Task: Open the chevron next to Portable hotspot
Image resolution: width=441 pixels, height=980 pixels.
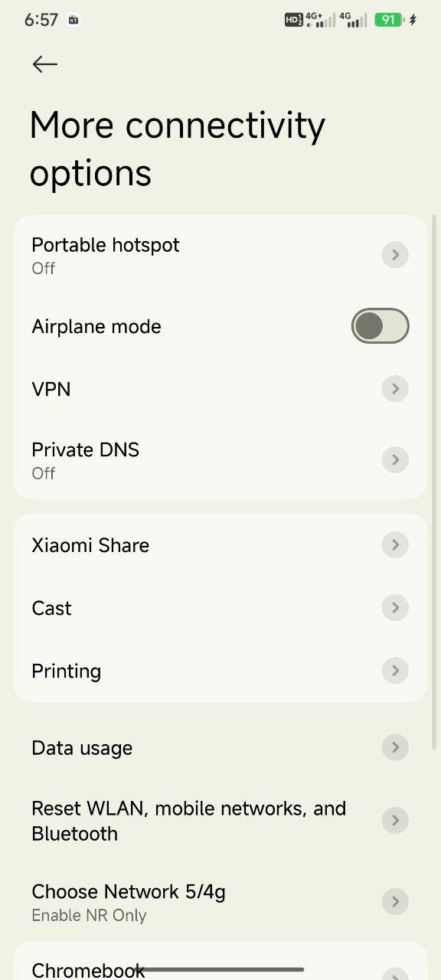Action: [x=395, y=255]
